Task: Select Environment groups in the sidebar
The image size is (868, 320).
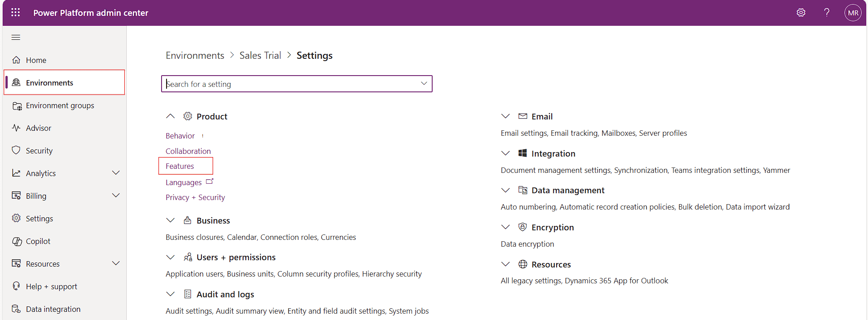Action: point(60,105)
